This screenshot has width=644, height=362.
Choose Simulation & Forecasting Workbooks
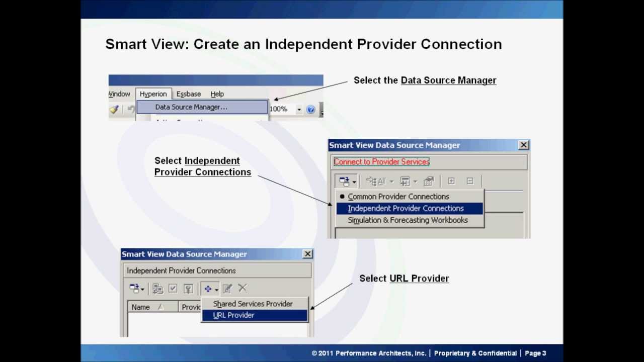tap(410, 220)
